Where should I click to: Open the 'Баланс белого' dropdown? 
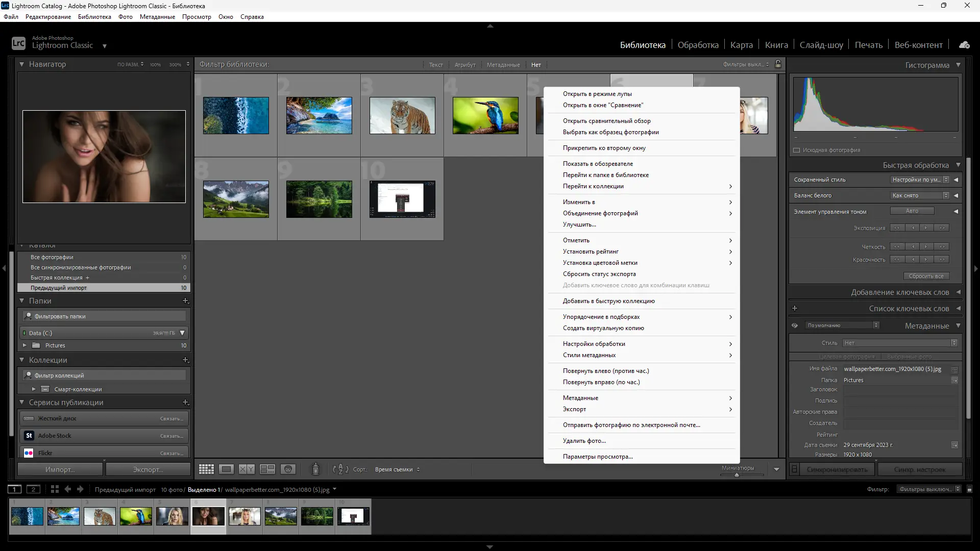[x=920, y=195]
